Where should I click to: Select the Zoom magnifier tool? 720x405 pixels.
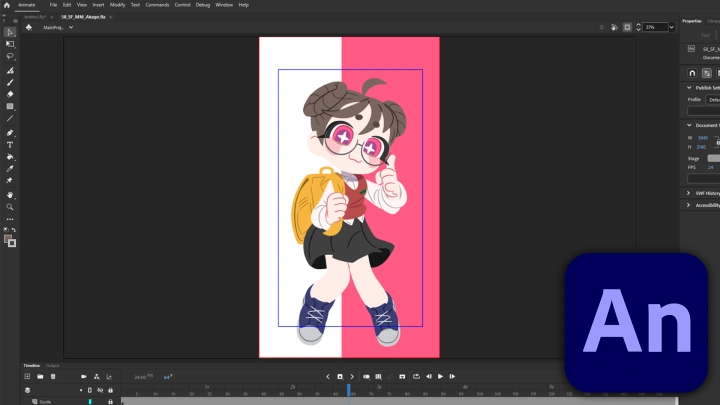pyautogui.click(x=10, y=207)
